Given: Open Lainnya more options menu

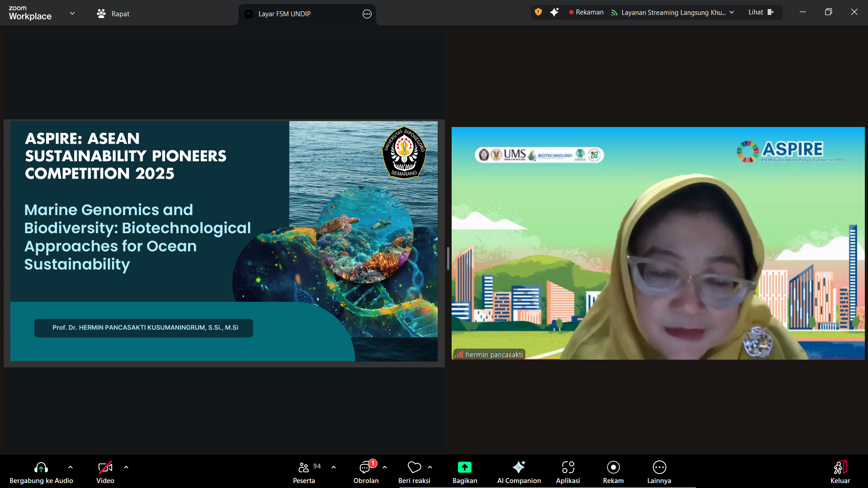Looking at the screenshot, I should click(659, 467).
